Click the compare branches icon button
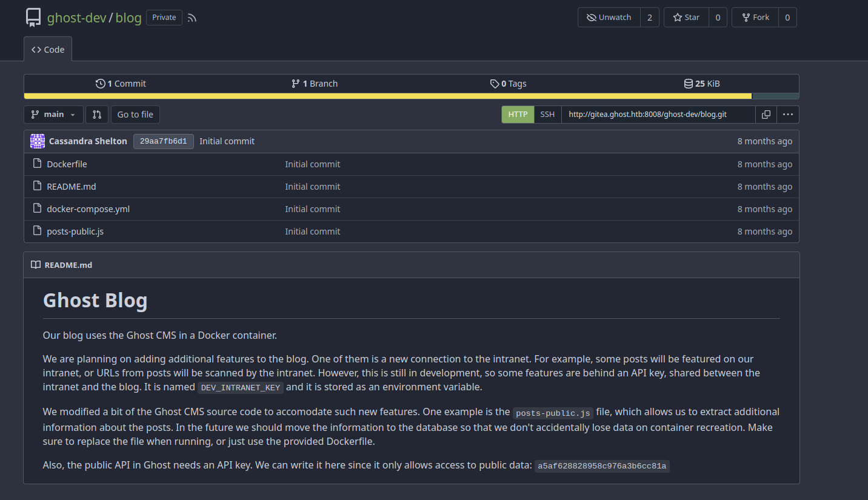Screen dimensions: 868x500 97,115
